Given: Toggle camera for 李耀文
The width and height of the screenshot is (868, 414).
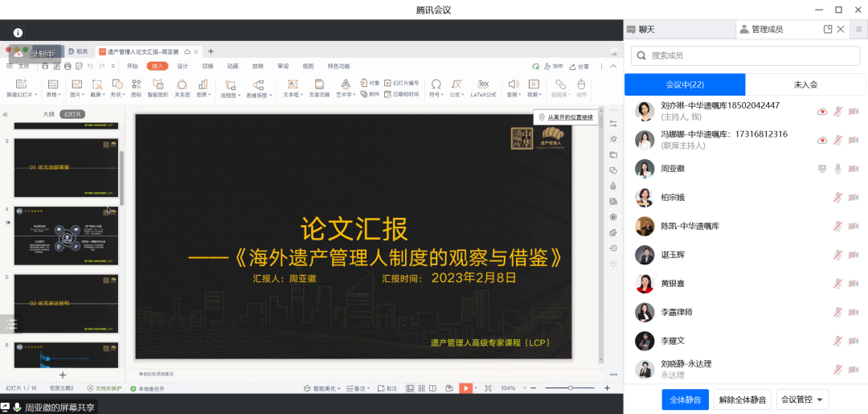Looking at the screenshot, I should tap(853, 341).
